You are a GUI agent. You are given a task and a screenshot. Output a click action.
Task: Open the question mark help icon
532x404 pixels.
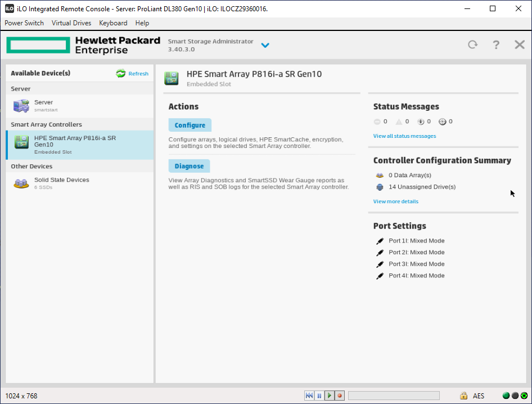(496, 45)
